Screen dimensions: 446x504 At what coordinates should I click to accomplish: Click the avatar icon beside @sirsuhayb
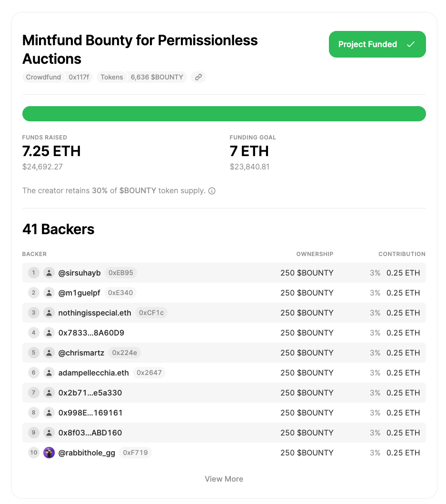click(x=49, y=273)
